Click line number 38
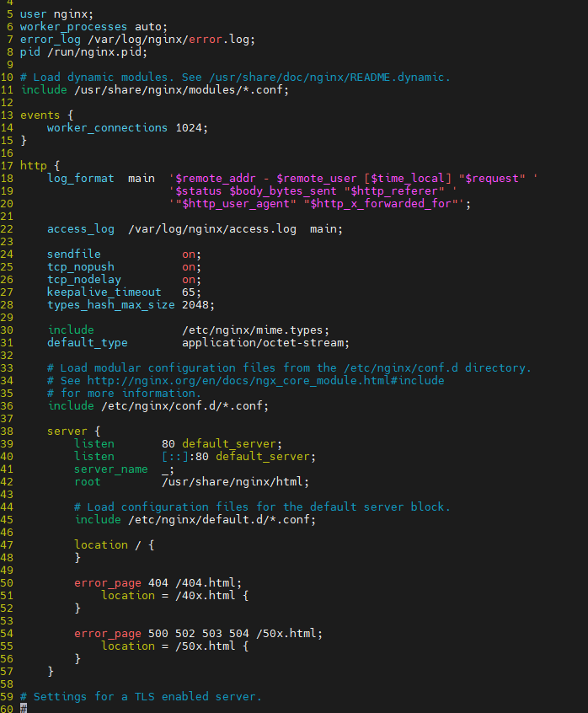This screenshot has width=588, height=713. [x=7, y=431]
